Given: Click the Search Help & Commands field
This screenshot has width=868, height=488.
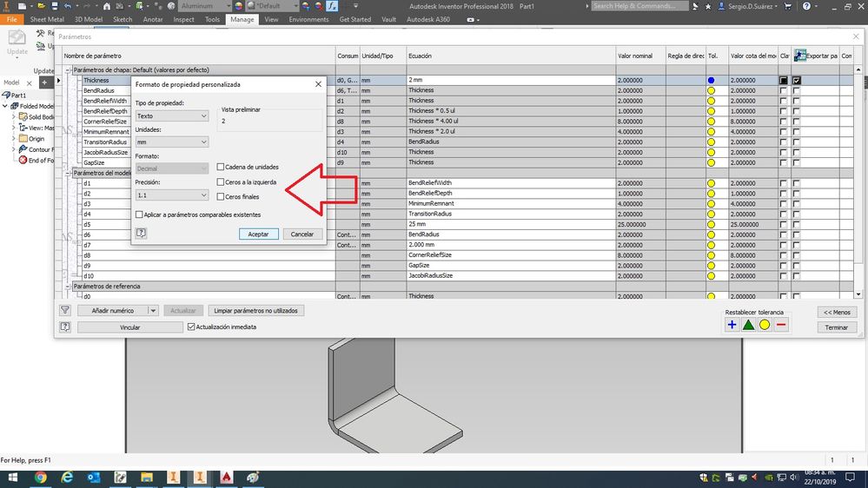Looking at the screenshot, I should coord(639,6).
